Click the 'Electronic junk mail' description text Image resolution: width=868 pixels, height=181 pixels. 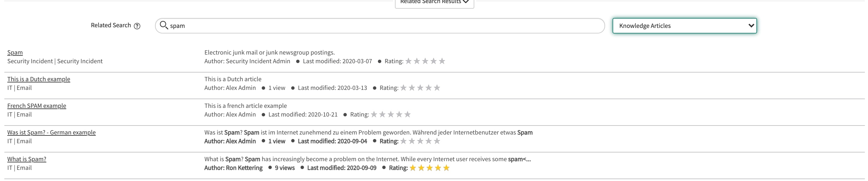point(270,52)
